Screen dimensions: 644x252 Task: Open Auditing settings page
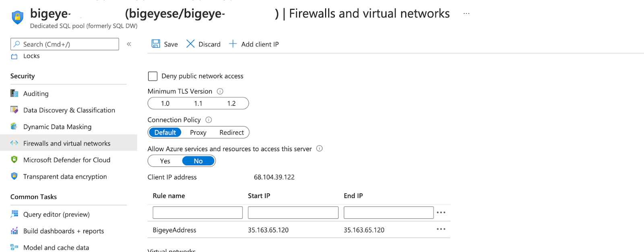[36, 94]
